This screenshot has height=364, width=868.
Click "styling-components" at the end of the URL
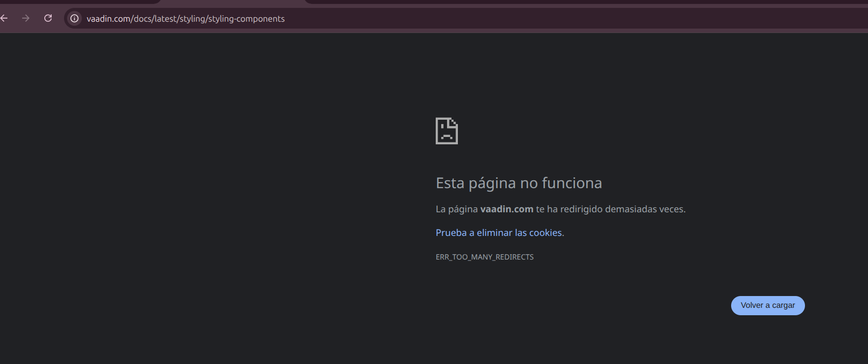click(x=246, y=19)
